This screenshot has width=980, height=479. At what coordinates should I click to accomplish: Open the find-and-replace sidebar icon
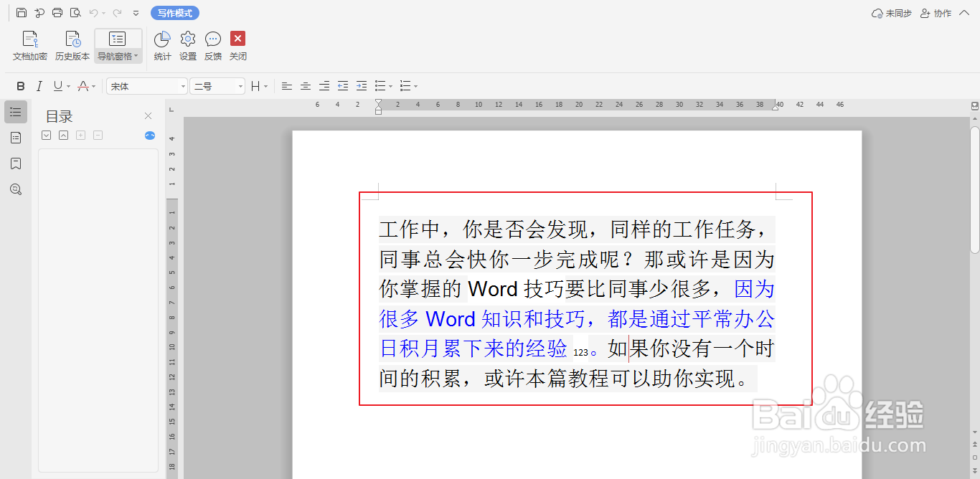point(15,189)
